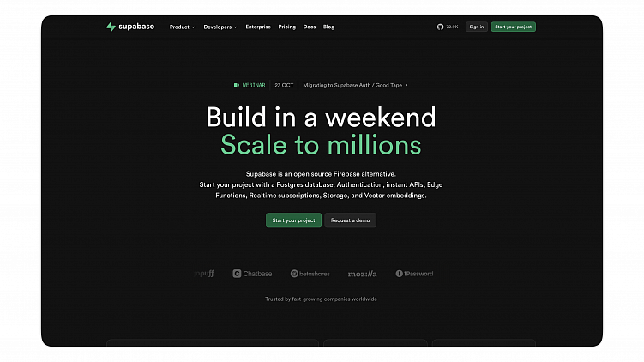Open the Migrating to Supabase Auth announcement
The width and height of the screenshot is (644, 362).
352,85
